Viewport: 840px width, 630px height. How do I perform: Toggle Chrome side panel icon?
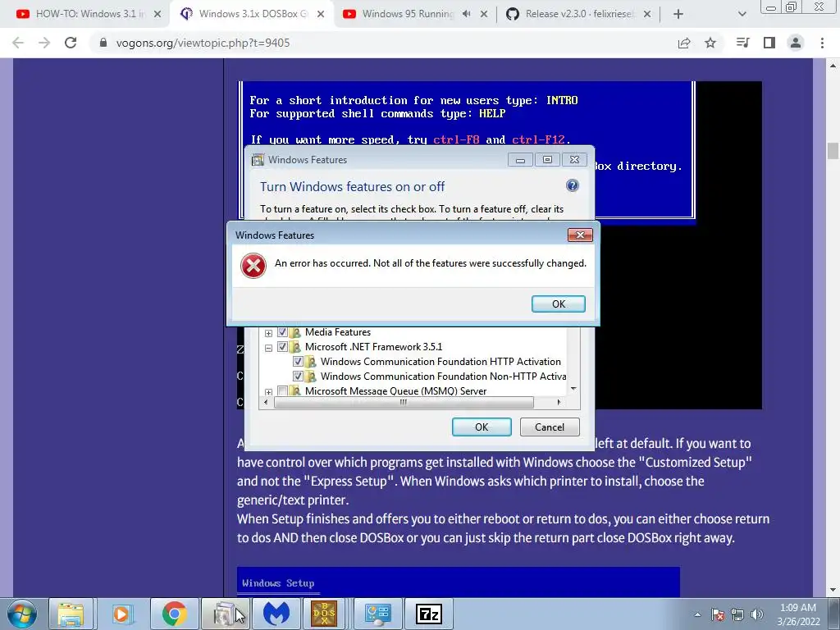tap(769, 43)
